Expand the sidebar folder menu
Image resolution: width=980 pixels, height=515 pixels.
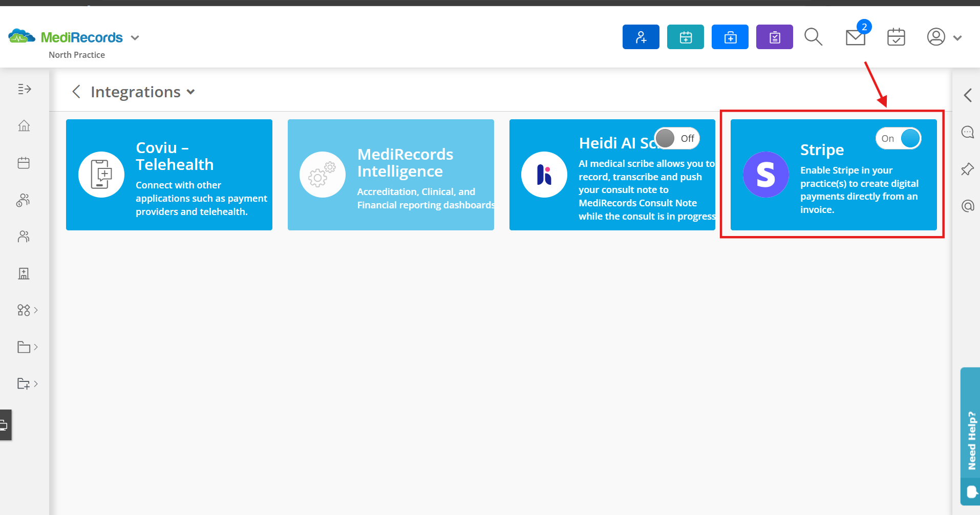(28, 347)
